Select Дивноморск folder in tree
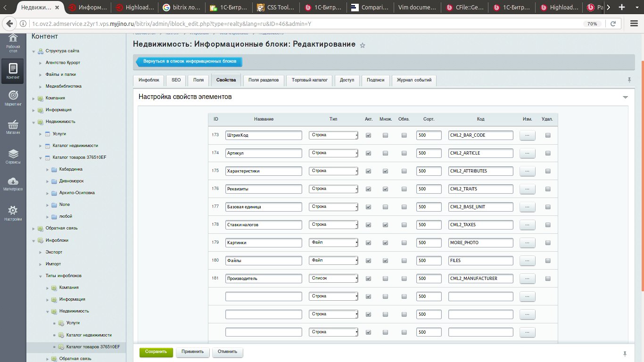The width and height of the screenshot is (644, 362). [72, 181]
